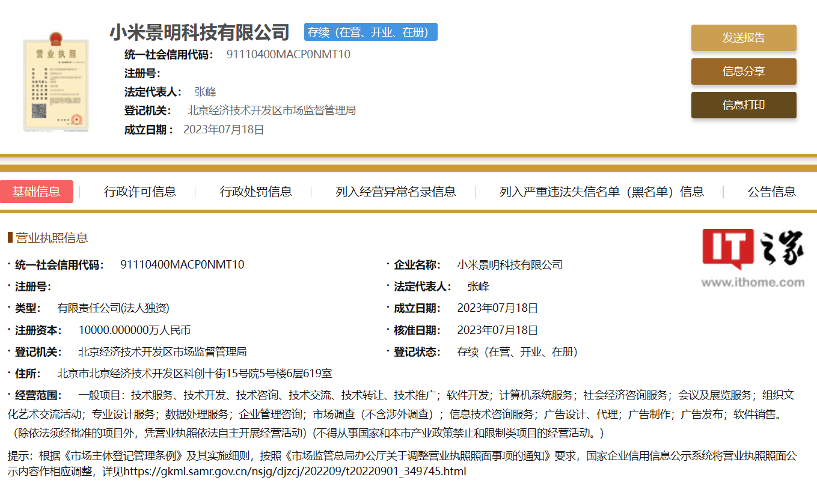This screenshot has height=504, width=817.
Task: Click the 登记状态 value in license info
Action: 518,352
